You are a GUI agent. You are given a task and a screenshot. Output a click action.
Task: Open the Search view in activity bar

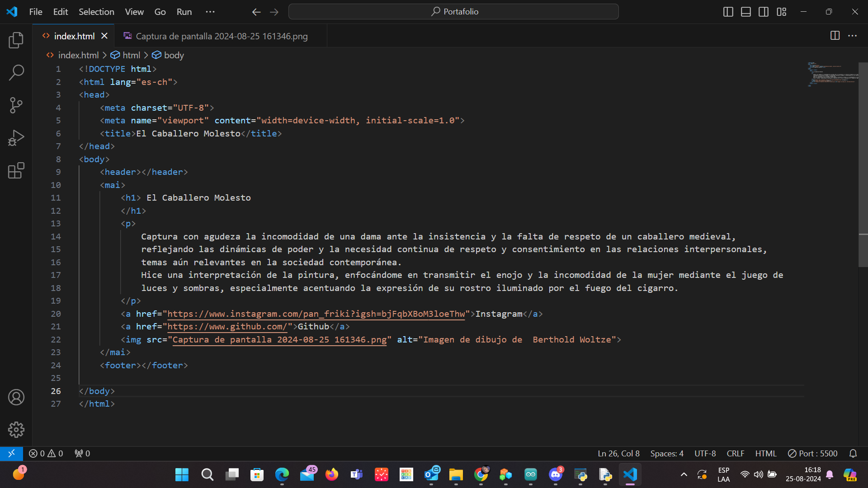(x=16, y=72)
